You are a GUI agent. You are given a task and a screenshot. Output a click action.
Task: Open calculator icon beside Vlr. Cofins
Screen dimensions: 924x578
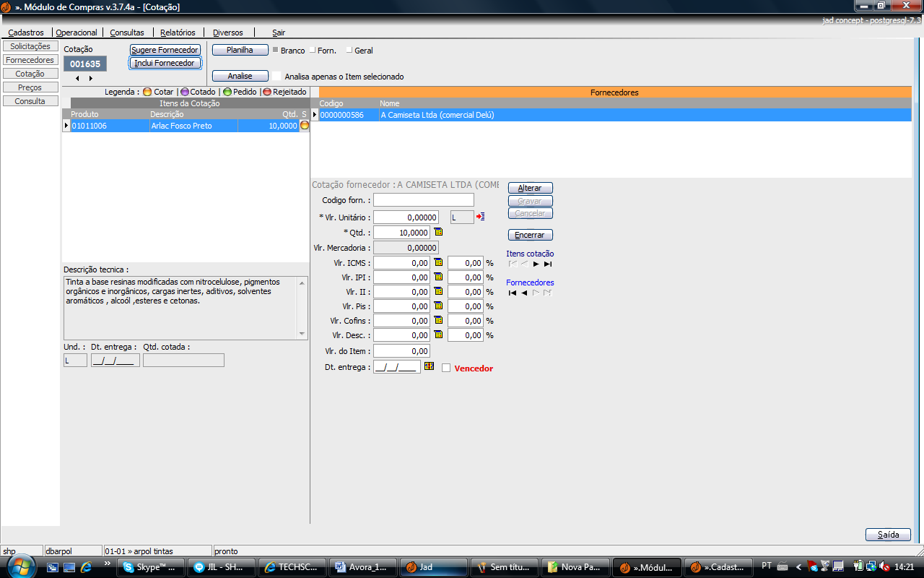pos(437,320)
